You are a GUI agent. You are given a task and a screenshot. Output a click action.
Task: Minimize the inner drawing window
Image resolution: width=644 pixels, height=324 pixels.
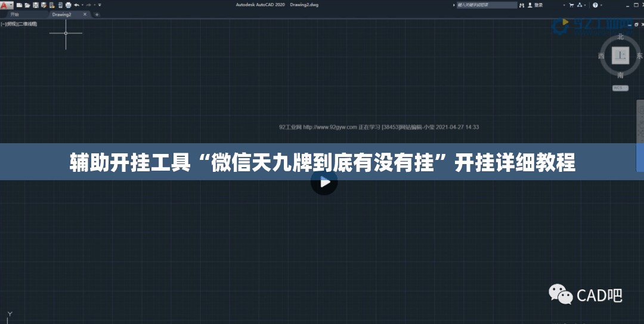coord(630,24)
